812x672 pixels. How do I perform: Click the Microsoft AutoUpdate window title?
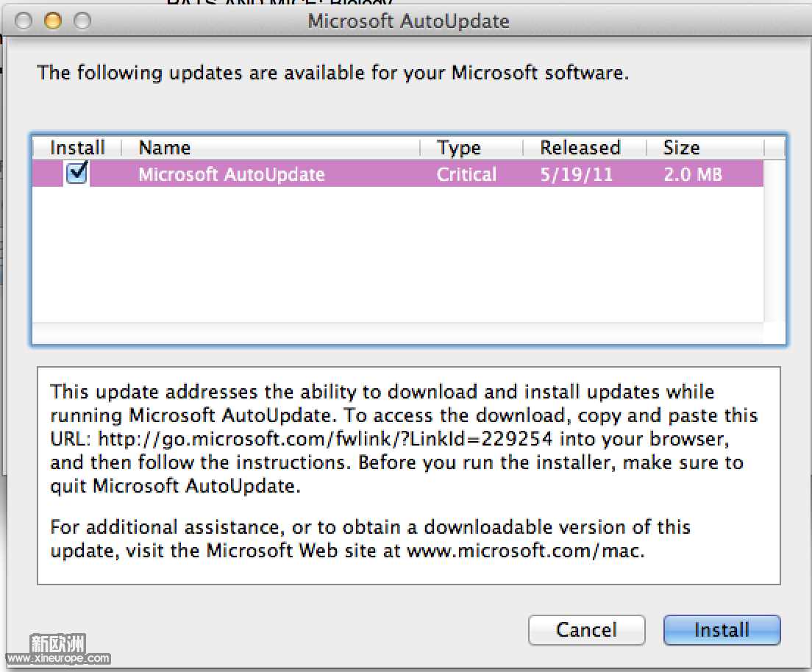tap(409, 21)
